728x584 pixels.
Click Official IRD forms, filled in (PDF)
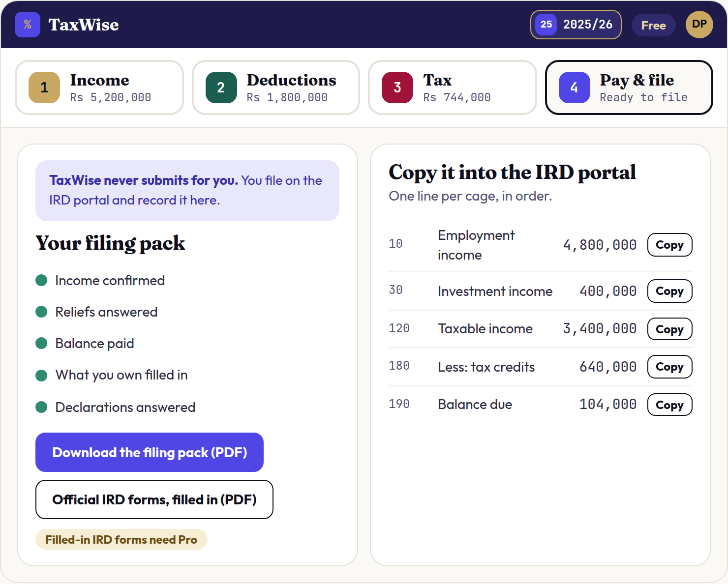pyautogui.click(x=154, y=499)
